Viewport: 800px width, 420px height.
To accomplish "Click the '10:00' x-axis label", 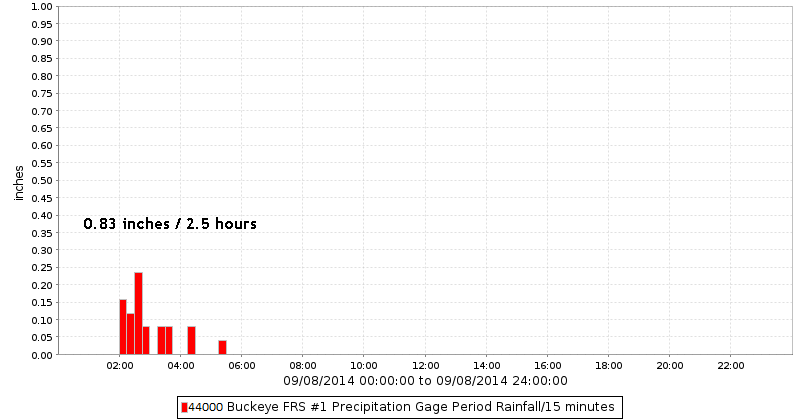I will 364,366.
